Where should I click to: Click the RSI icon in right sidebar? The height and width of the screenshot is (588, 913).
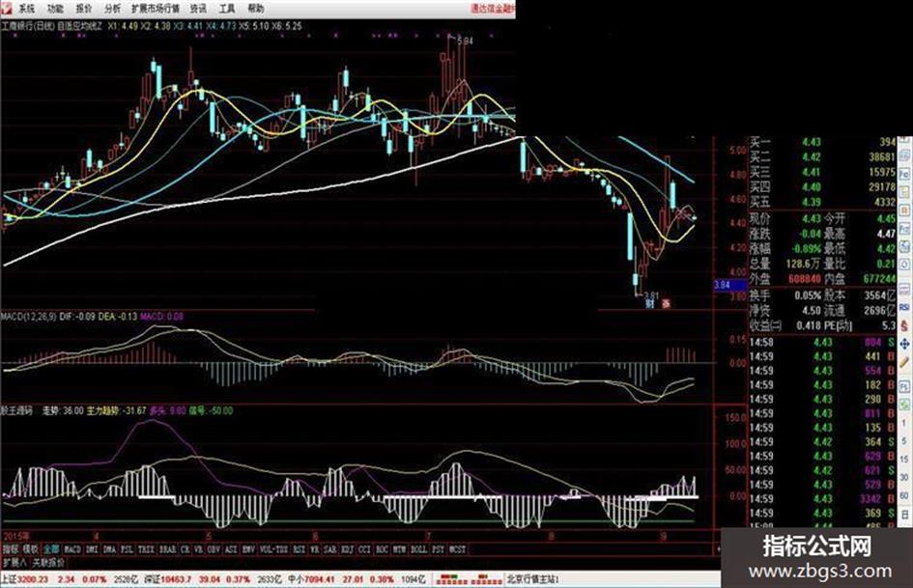[904, 306]
